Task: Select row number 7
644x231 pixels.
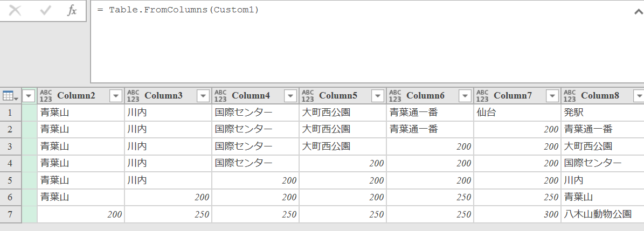Action: click(x=11, y=215)
